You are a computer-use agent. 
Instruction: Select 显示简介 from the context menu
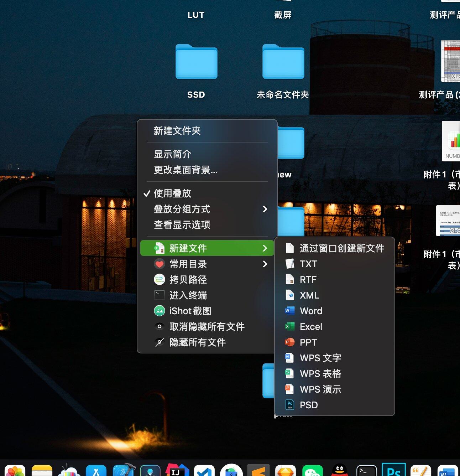[207, 154]
